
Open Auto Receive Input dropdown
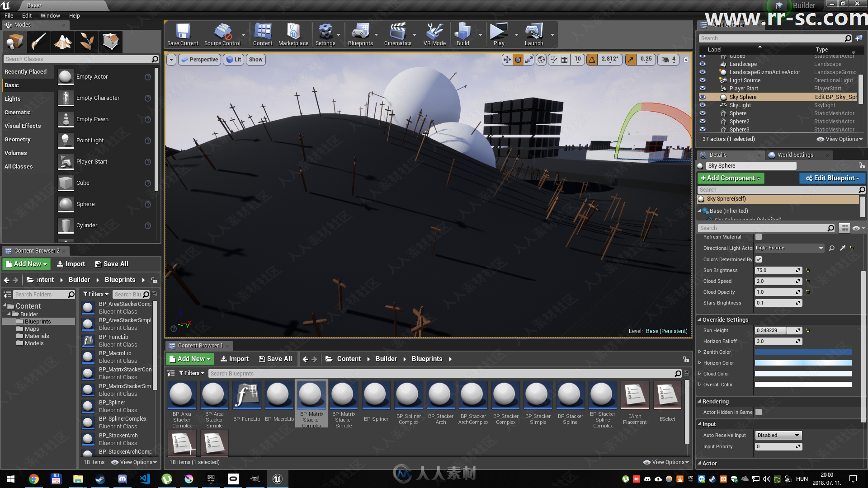[x=778, y=435]
